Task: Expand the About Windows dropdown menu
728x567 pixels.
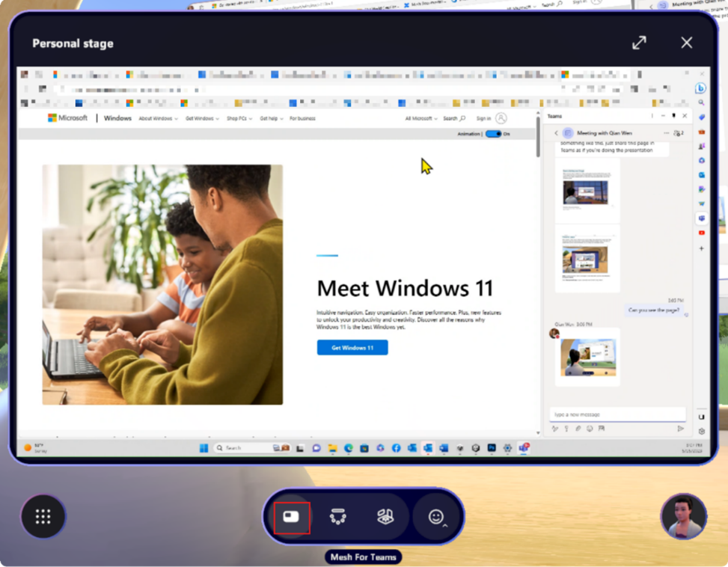Action: 158,118
